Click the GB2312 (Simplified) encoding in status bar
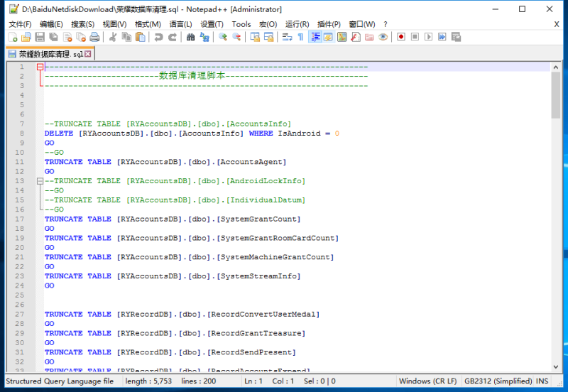 tap(498, 381)
